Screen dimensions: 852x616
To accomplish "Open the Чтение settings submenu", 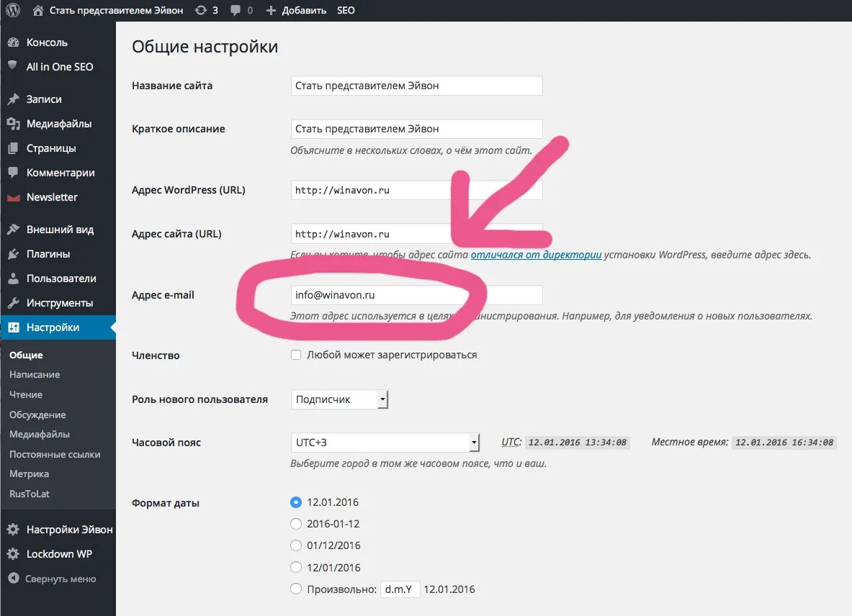I will (x=25, y=394).
